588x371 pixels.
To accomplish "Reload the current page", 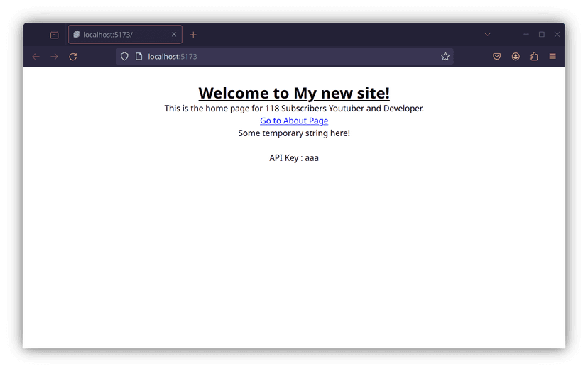I will [72, 57].
